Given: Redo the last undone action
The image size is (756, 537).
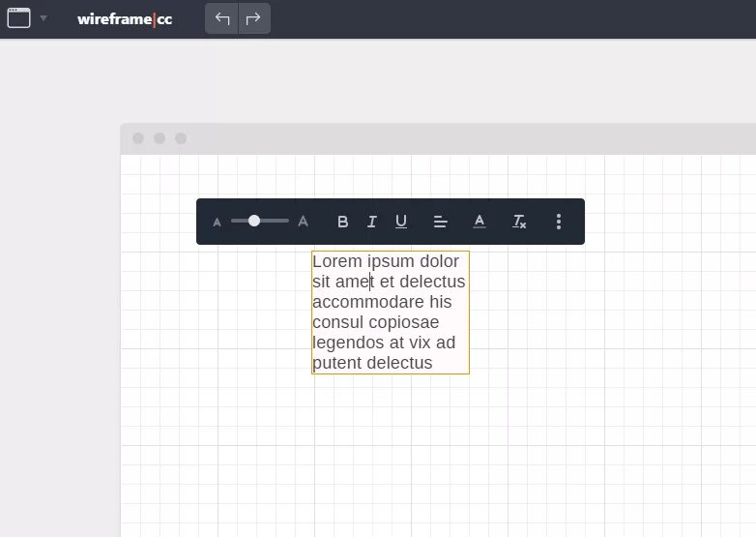Looking at the screenshot, I should click(254, 18).
